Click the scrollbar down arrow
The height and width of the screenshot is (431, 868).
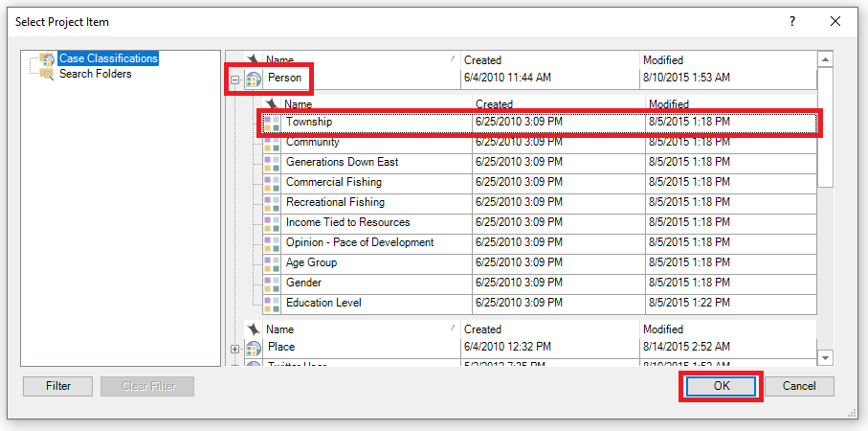[825, 358]
